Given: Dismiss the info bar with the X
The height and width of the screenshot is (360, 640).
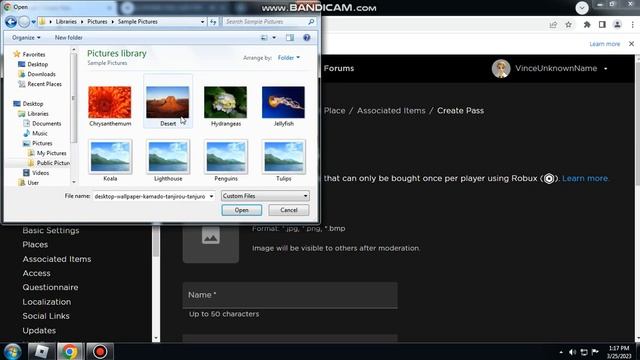Looking at the screenshot, I should (631, 44).
